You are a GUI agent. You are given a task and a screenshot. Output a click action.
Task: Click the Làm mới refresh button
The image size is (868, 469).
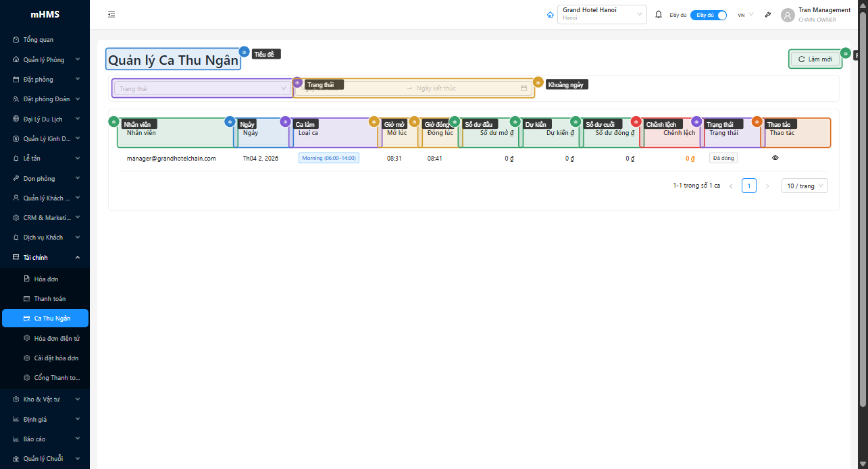click(815, 59)
